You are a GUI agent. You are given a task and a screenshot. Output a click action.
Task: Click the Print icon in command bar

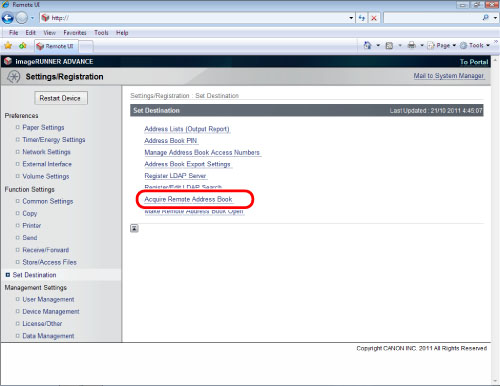point(412,45)
